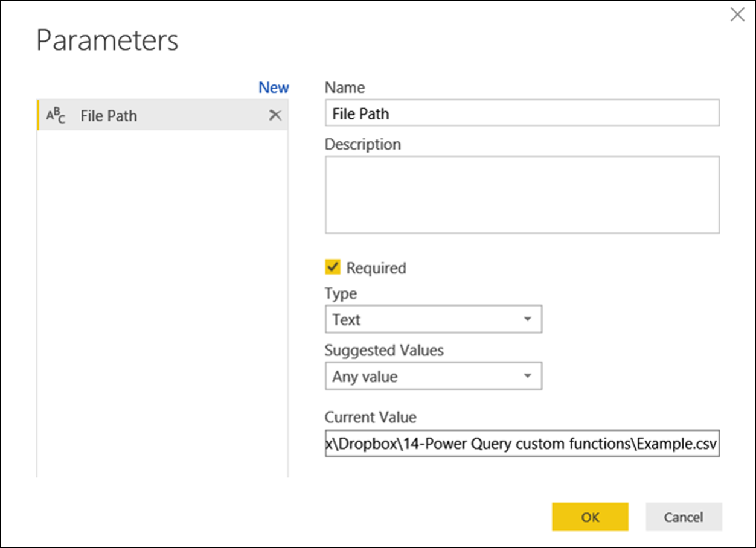Toggle the Required checkbox
756x548 pixels.
click(x=333, y=267)
